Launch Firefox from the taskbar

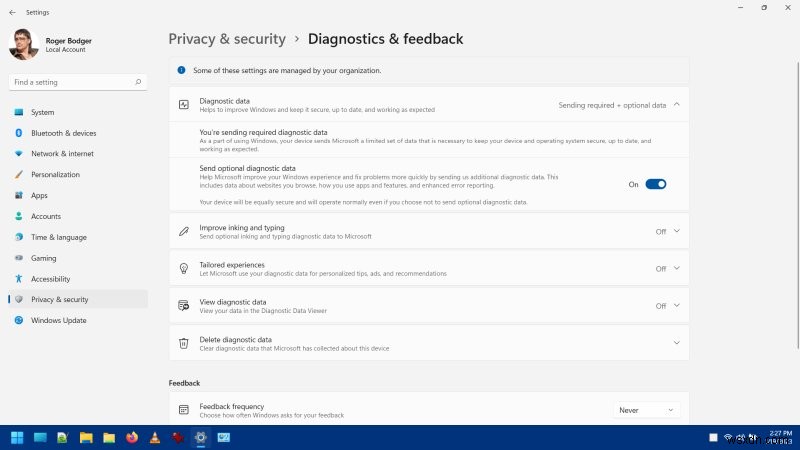point(132,438)
